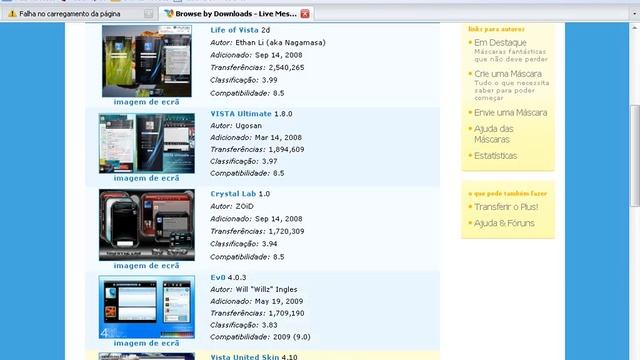The width and height of the screenshot is (640, 360).
Task: Select the Browse by Downloads tab
Action: (236, 13)
